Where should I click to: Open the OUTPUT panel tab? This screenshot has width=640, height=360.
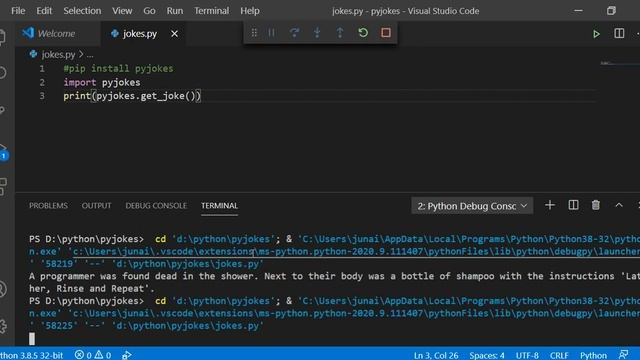tap(96, 206)
